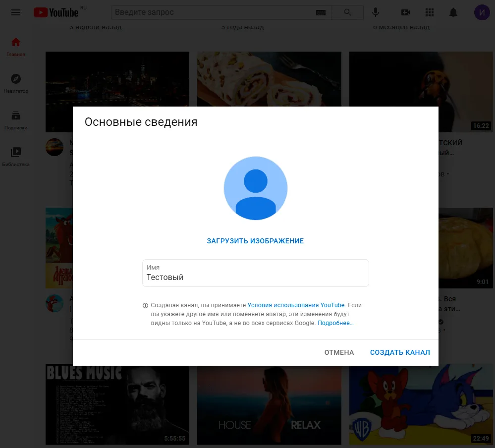495x448 pixels.
Task: Click СОЗДАТЬ КАНАЛ
Action: point(400,352)
